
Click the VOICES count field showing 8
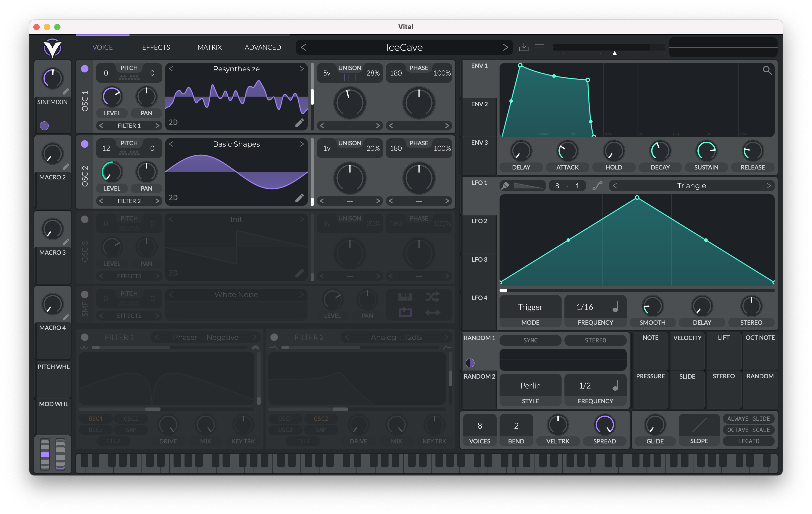[479, 426]
